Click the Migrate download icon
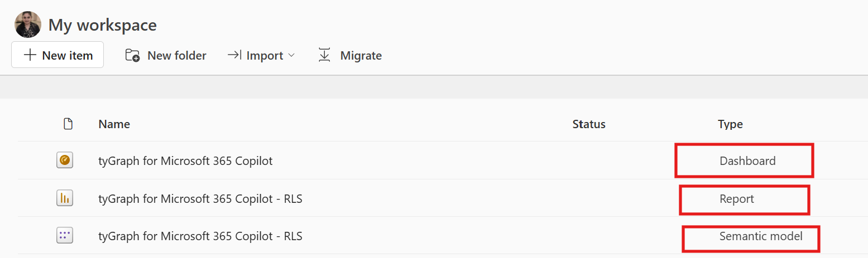The width and height of the screenshot is (868, 258). 324,55
